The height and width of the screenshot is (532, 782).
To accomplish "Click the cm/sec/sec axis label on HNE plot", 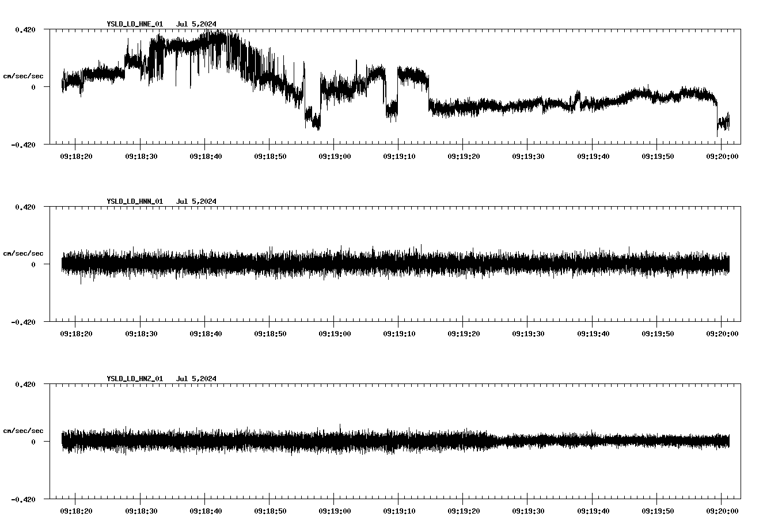I will coord(24,76).
